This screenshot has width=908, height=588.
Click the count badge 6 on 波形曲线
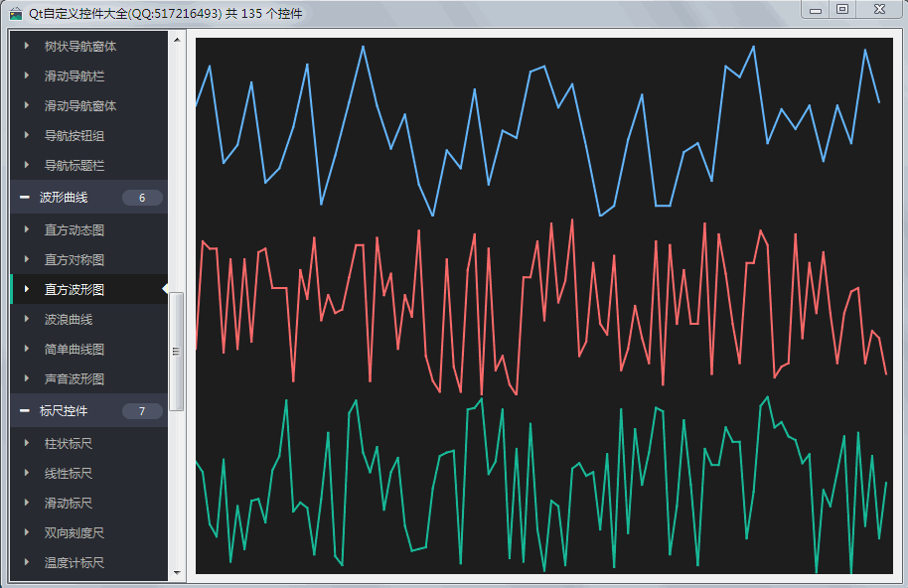click(142, 198)
